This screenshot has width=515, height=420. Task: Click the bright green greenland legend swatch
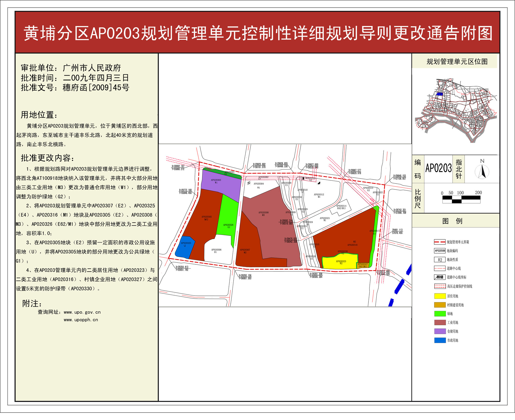pos(440,314)
